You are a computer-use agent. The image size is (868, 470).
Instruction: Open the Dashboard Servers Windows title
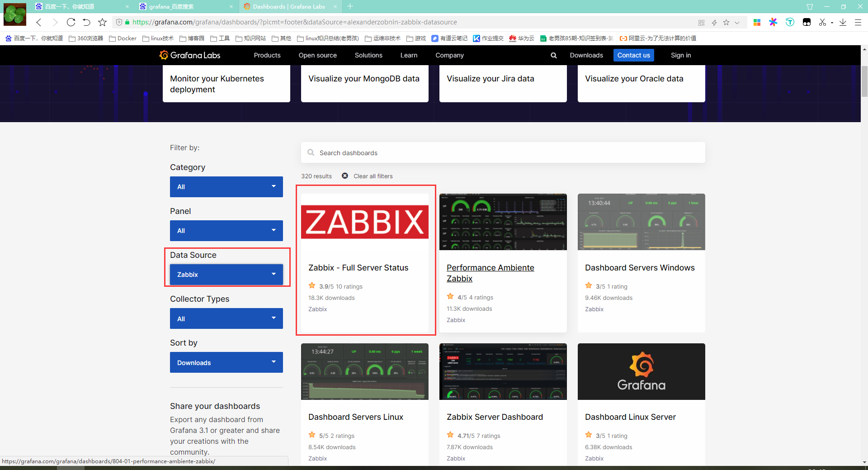[640, 268]
